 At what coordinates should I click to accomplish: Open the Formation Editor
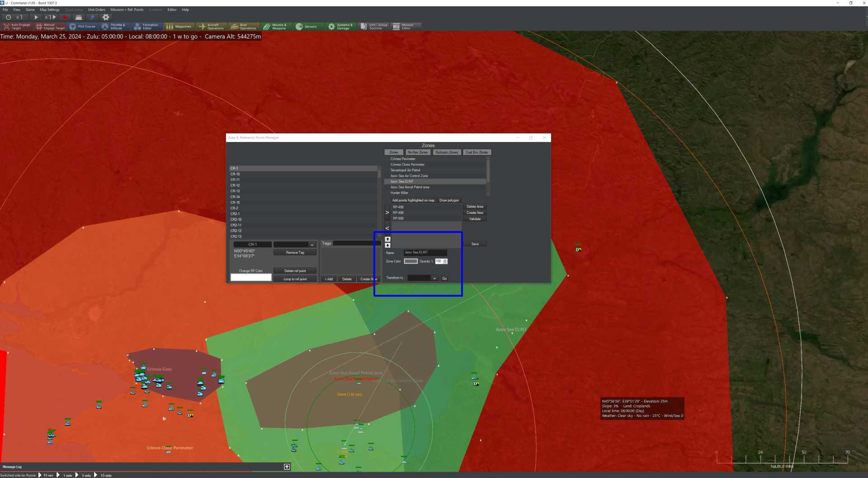[146, 27]
